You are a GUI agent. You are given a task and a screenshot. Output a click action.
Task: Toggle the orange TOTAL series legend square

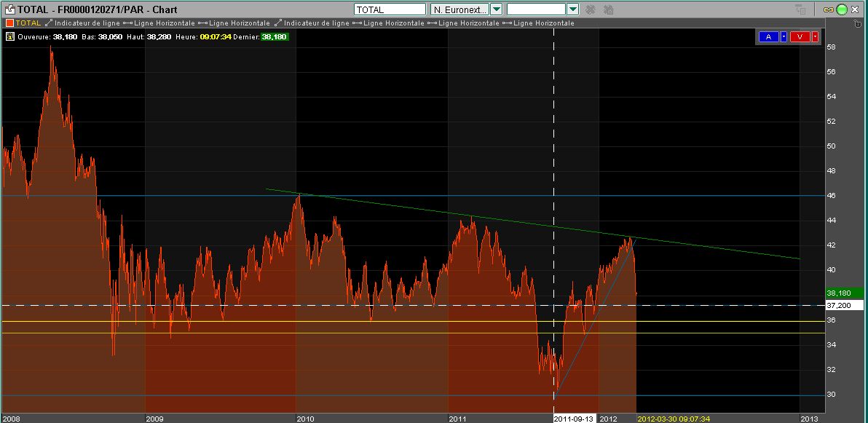point(10,23)
